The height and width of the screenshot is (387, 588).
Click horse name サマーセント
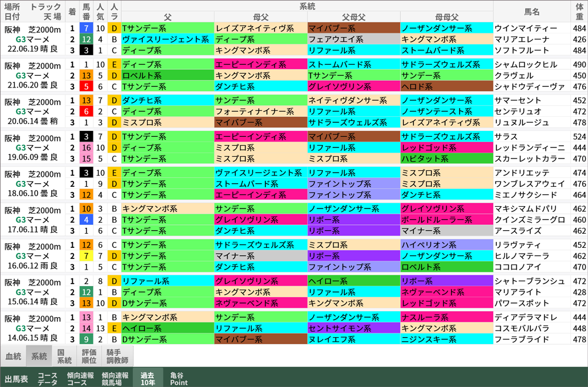518,100
